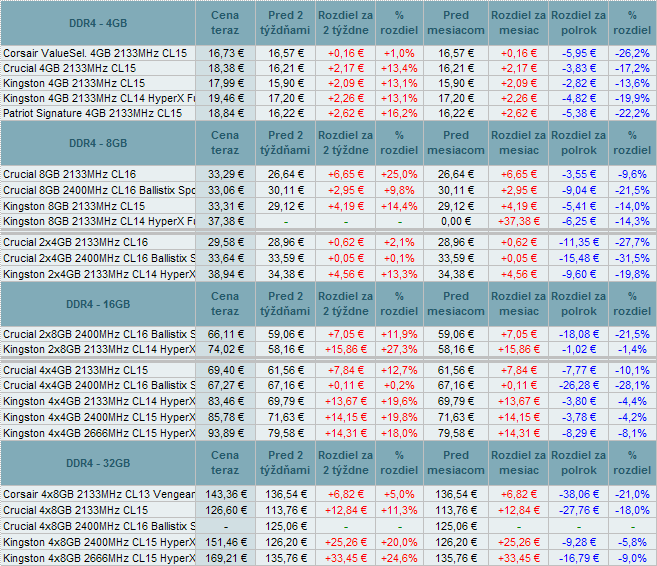Click the -27,7% half-year percentage cell
The image size is (657, 566).
click(x=632, y=242)
